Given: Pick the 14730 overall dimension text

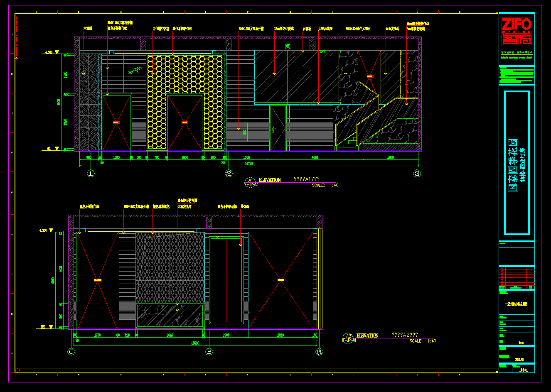Looking at the screenshot, I should point(248,164).
